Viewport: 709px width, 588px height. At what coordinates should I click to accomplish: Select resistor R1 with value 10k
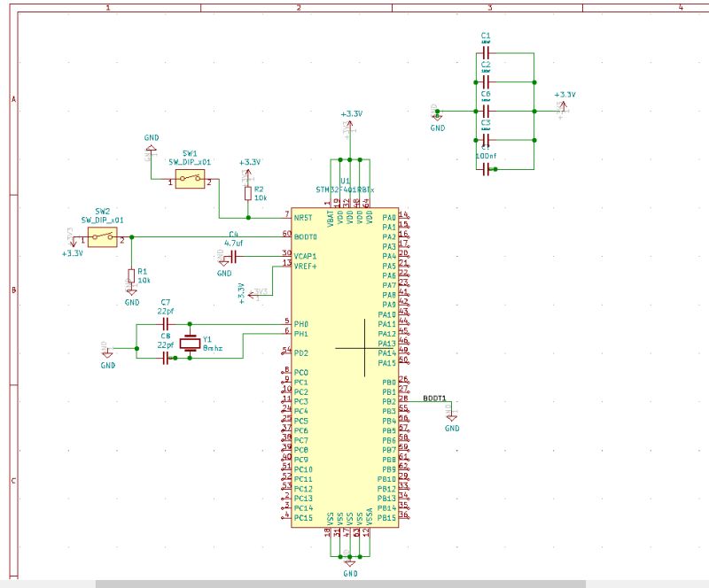pos(131,277)
